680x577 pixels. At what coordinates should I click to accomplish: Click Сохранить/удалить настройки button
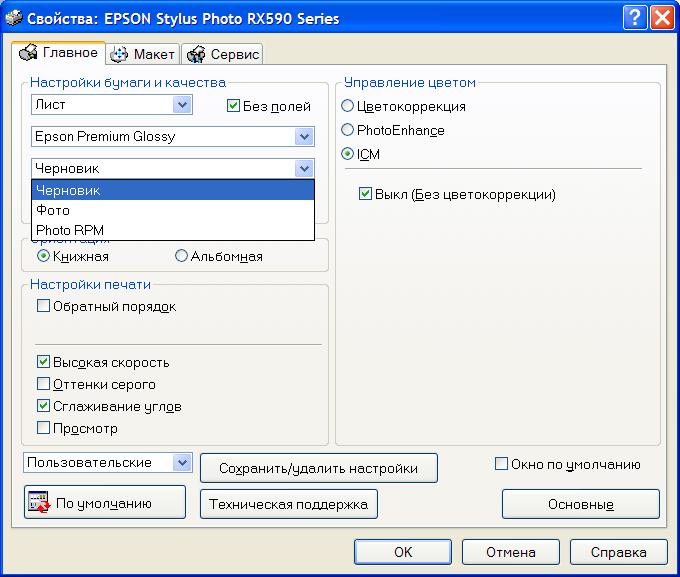[319, 468]
